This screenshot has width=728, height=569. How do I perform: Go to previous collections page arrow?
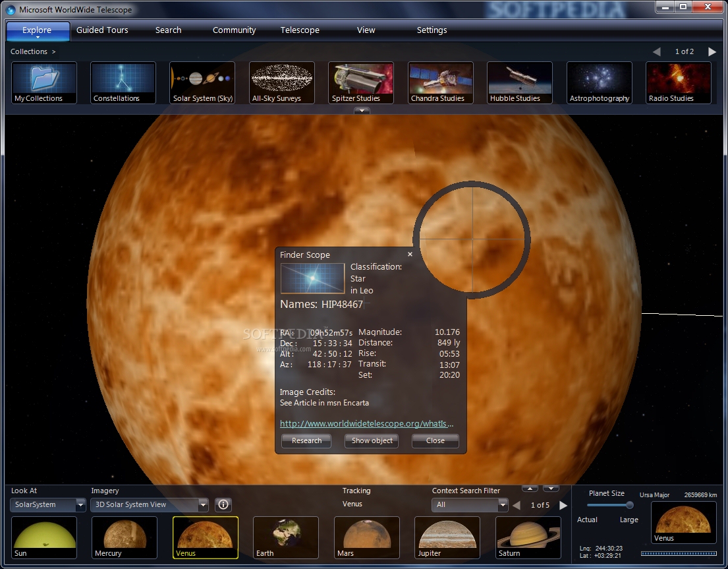[x=656, y=51]
